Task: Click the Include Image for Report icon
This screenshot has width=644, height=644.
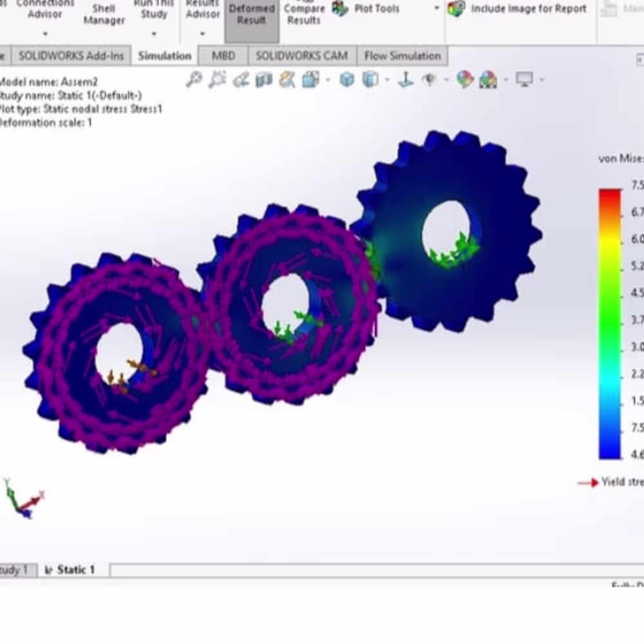Action: 456,8
